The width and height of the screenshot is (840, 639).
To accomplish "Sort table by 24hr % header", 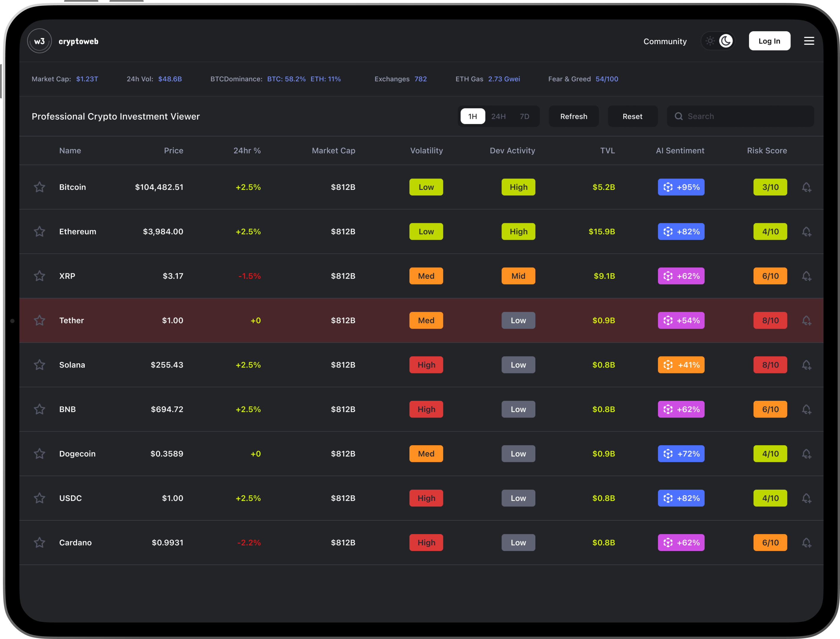I will pos(247,151).
